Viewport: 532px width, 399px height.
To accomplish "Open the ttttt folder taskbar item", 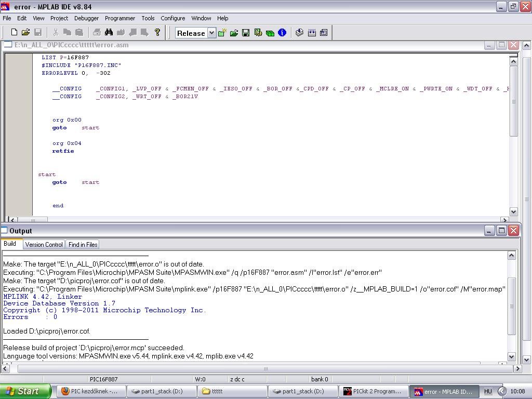I will [x=232, y=391].
